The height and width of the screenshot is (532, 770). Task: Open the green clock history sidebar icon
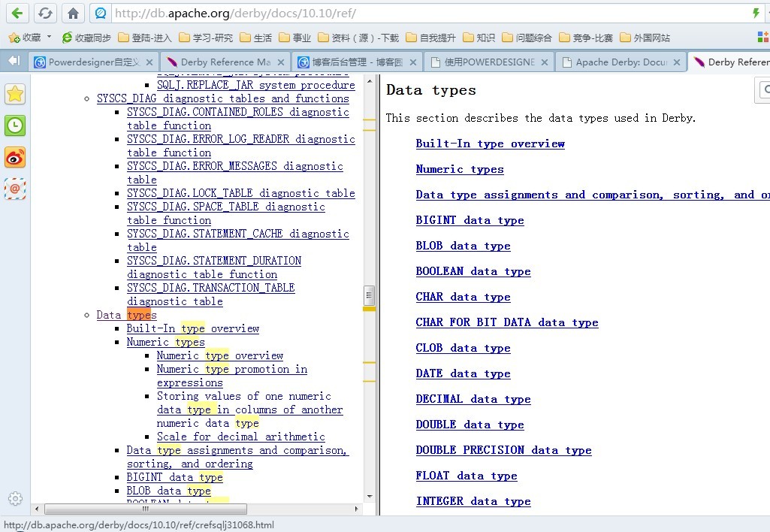15,125
